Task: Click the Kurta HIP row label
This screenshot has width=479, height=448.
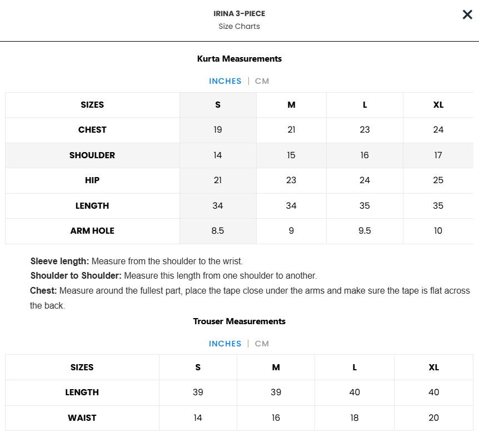Action: (x=92, y=180)
